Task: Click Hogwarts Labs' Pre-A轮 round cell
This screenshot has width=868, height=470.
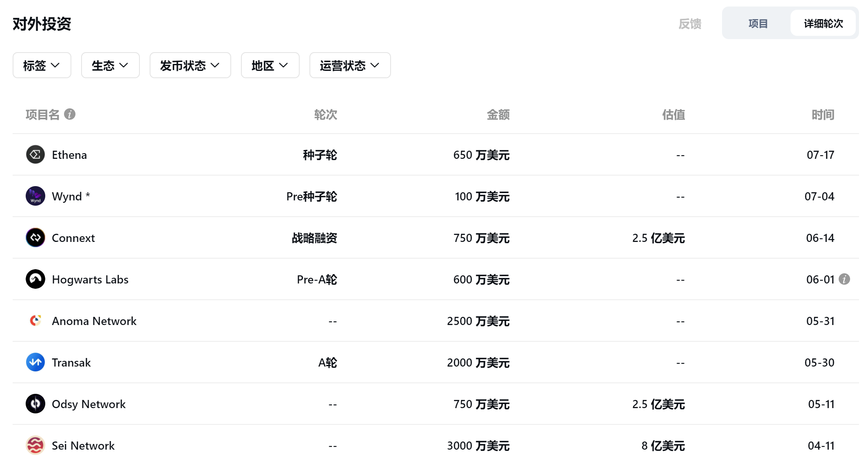Action: pos(317,280)
